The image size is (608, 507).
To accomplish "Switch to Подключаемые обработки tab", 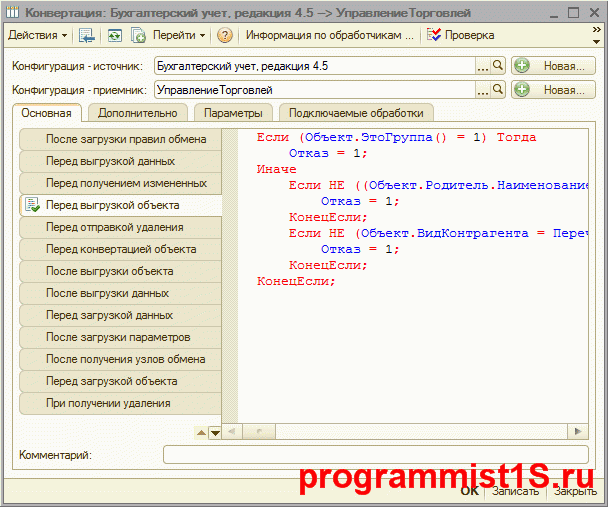I will point(356,113).
